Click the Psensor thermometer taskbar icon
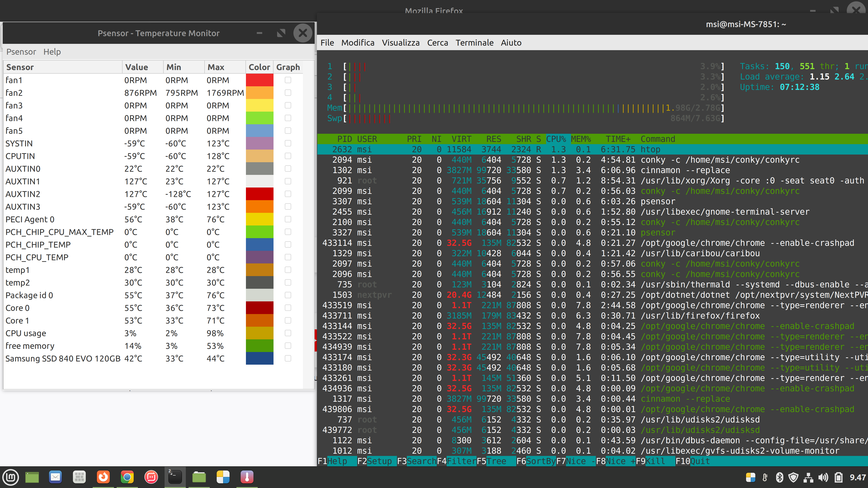This screenshot has width=868, height=488. tap(247, 477)
